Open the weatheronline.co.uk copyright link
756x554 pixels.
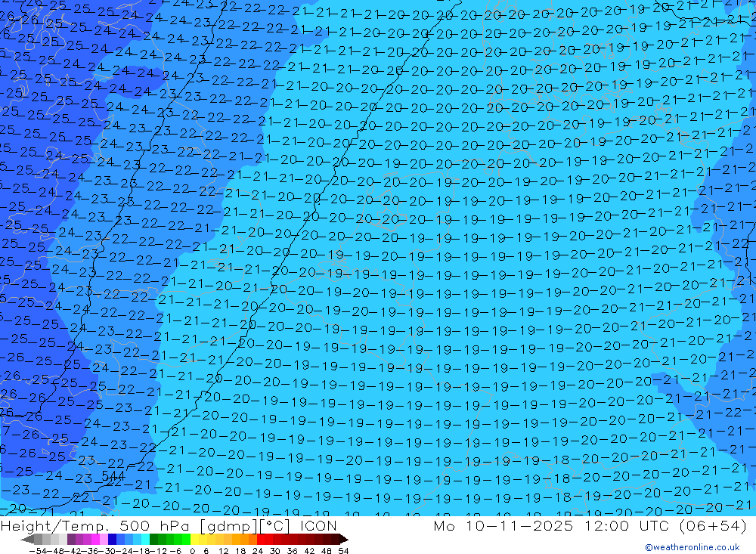coord(692,547)
